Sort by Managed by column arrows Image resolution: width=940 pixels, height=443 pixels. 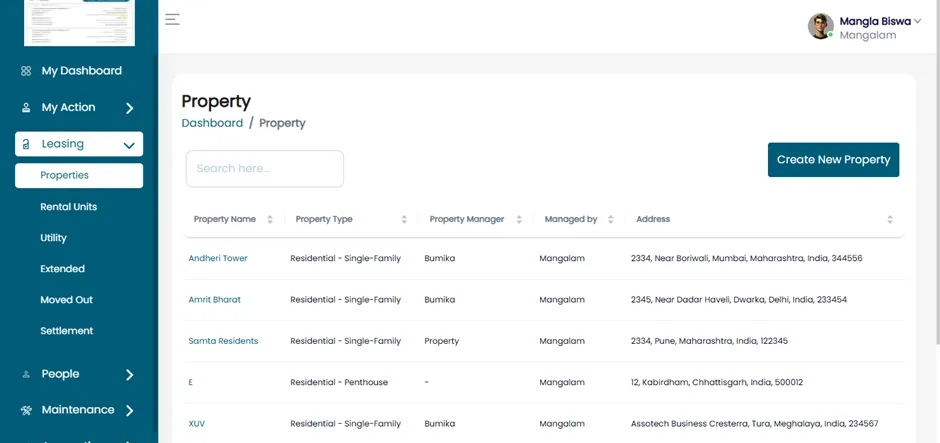coord(610,219)
